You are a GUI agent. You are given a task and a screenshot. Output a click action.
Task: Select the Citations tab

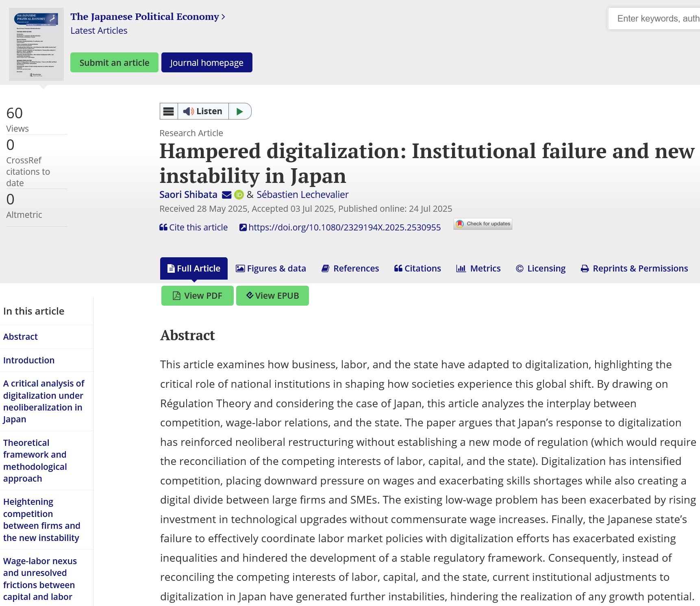tap(417, 269)
